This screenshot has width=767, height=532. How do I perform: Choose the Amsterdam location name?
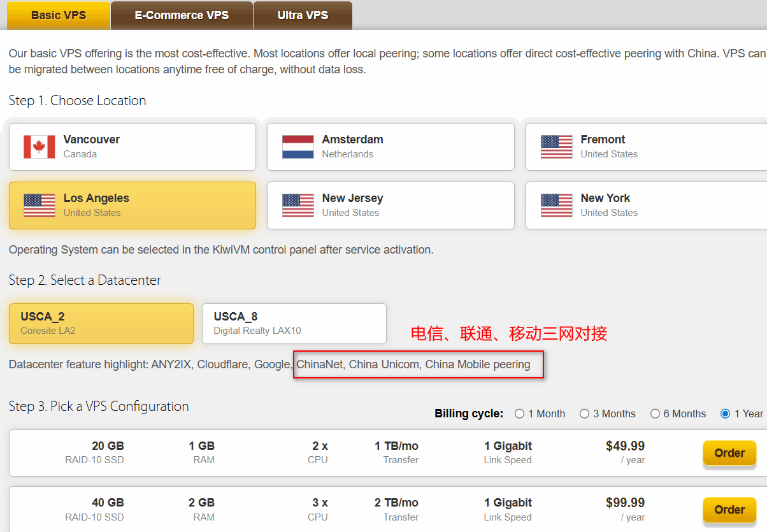[x=352, y=140]
